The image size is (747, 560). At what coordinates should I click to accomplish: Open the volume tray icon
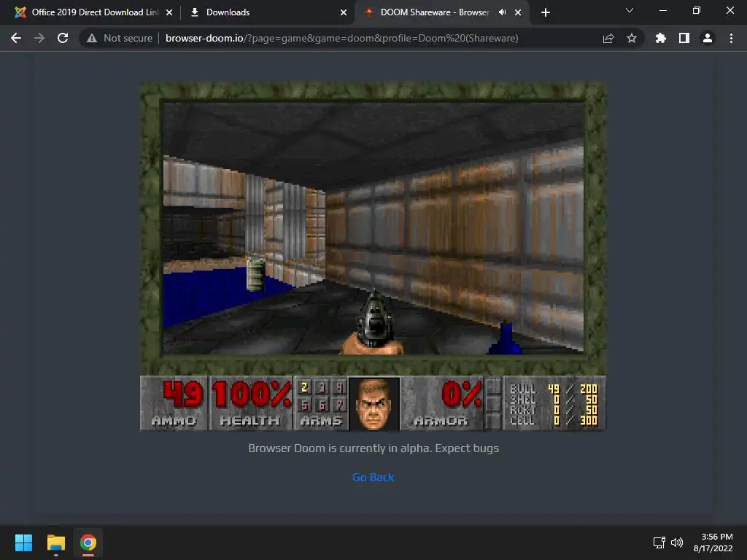tap(676, 542)
